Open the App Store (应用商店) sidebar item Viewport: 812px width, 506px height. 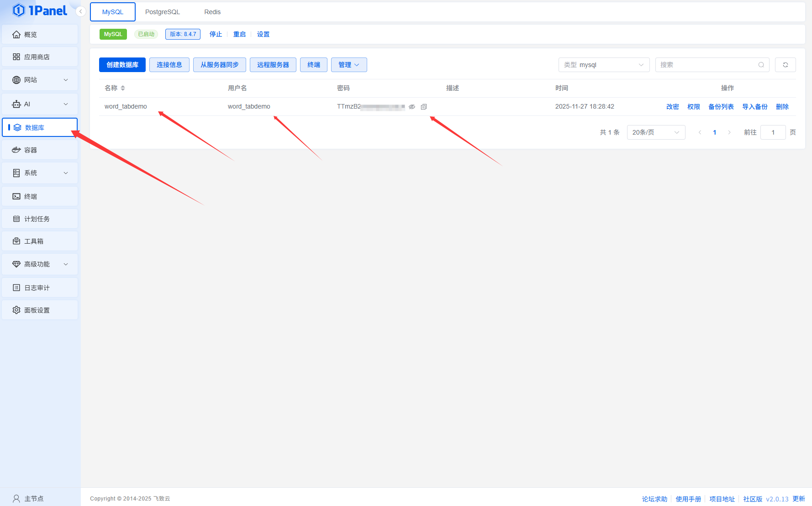coord(40,57)
